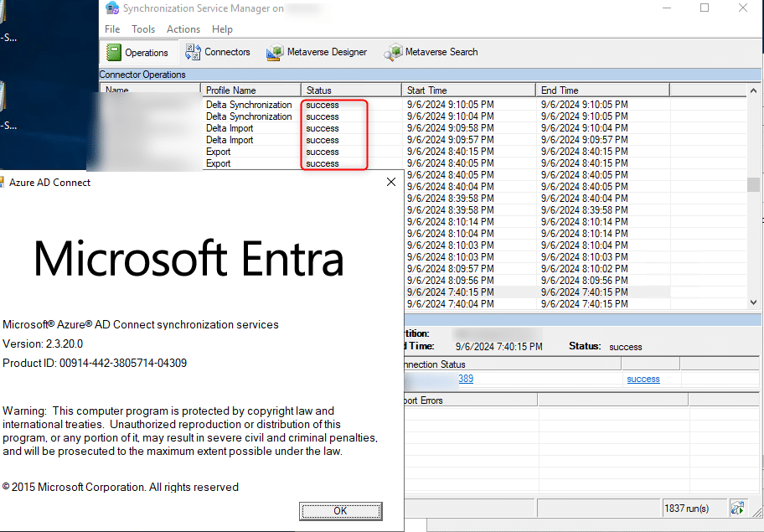Click the operations list scroll-up arrow
Viewport: 764px width, 532px height.
(x=753, y=90)
